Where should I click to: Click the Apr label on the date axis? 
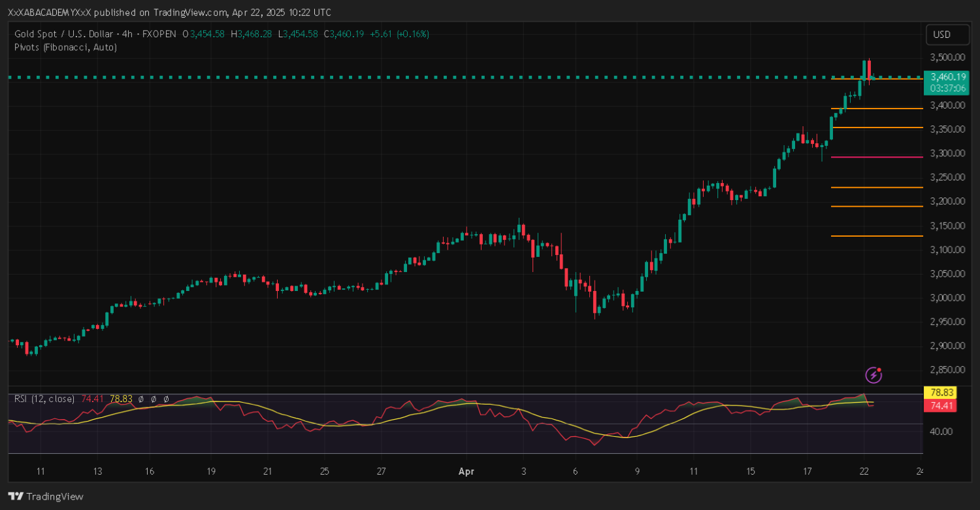coord(466,471)
